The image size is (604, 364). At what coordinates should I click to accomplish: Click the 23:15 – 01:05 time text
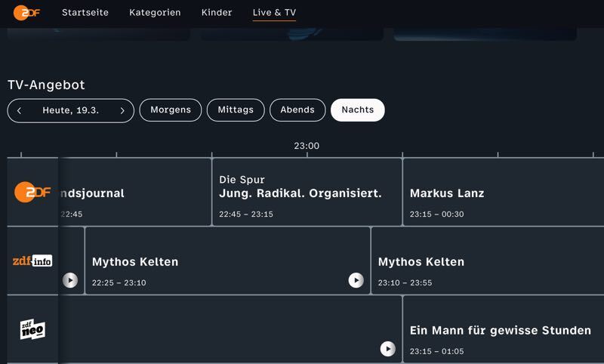(x=437, y=351)
